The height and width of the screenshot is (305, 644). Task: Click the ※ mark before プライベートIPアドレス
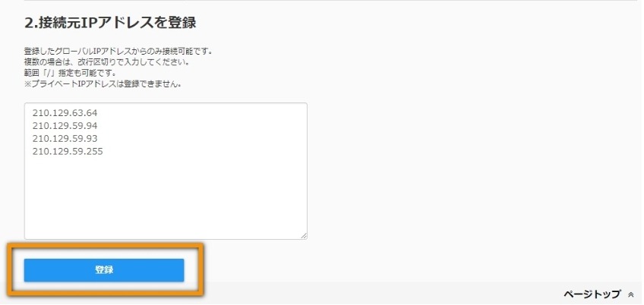click(x=27, y=84)
